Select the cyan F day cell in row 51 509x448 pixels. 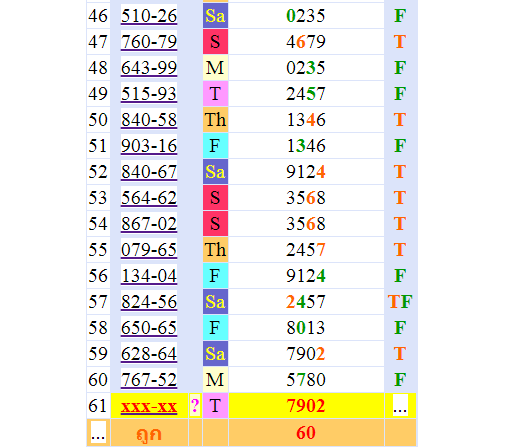point(215,146)
